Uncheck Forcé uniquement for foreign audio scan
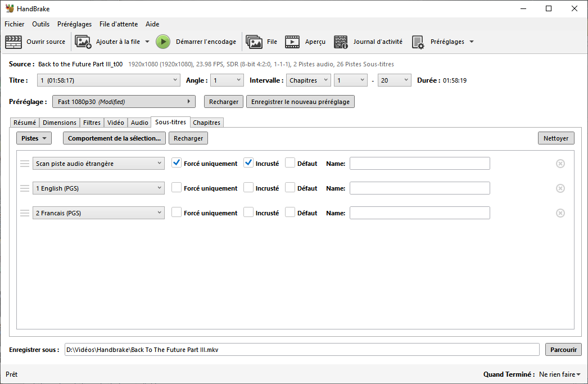The image size is (588, 384). point(177,164)
